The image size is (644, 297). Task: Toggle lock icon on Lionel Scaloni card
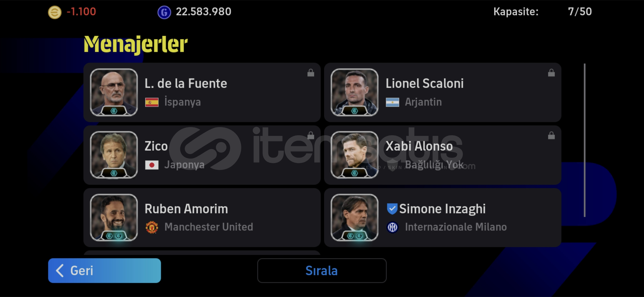pyautogui.click(x=551, y=73)
